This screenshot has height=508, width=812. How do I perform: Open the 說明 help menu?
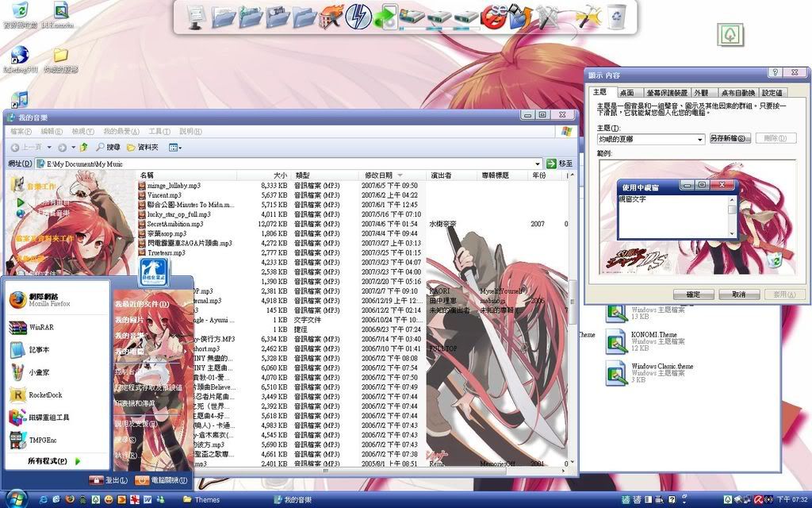point(190,132)
